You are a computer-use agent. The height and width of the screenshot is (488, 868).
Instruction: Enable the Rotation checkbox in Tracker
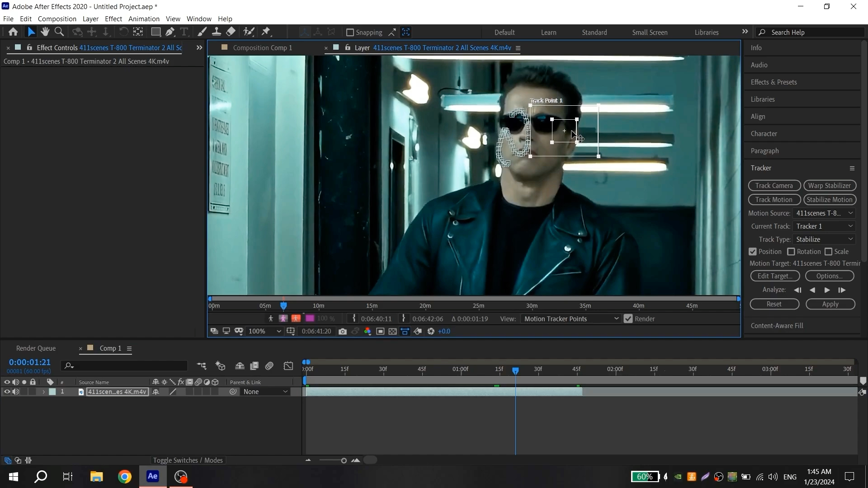pyautogui.click(x=791, y=252)
